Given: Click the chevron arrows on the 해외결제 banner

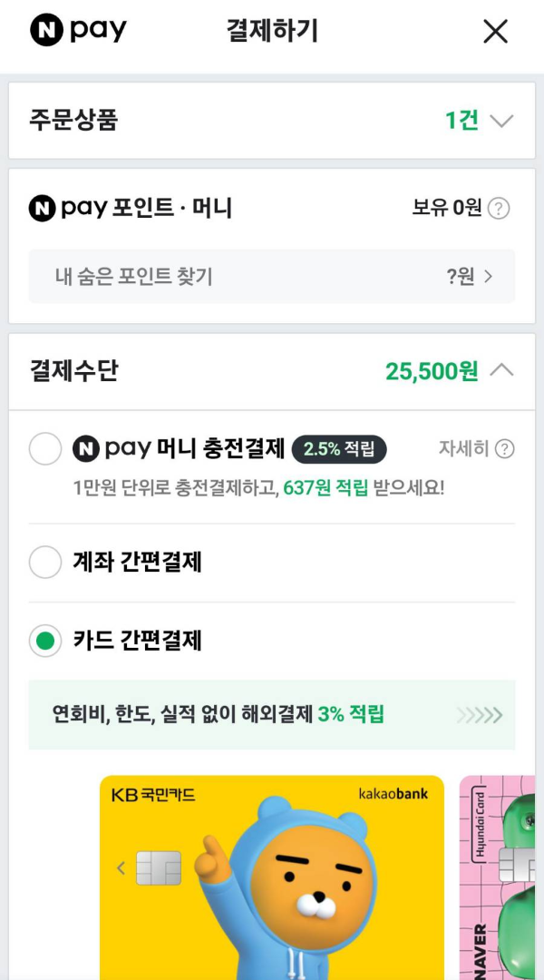Looking at the screenshot, I should coord(481,715).
